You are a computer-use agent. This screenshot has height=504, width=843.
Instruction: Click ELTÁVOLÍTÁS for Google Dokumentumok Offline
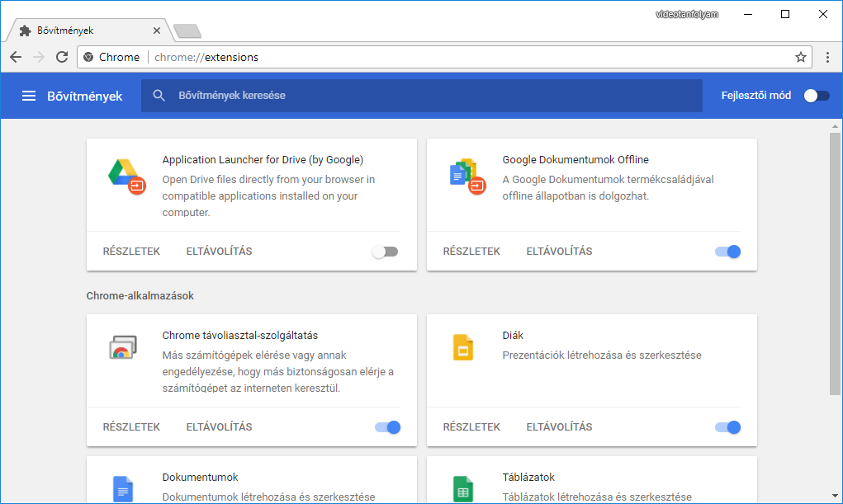[x=559, y=252]
